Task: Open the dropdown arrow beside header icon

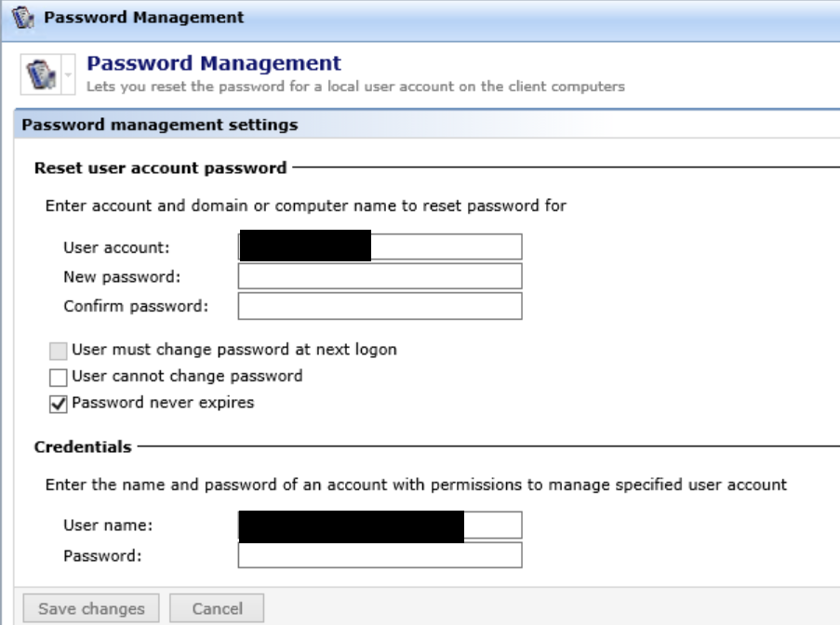Action: tap(69, 74)
